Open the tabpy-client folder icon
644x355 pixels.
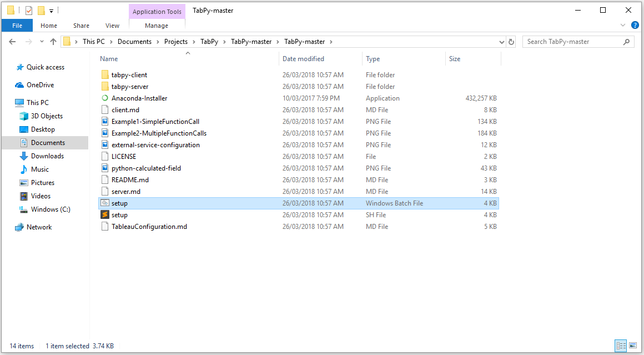click(105, 75)
